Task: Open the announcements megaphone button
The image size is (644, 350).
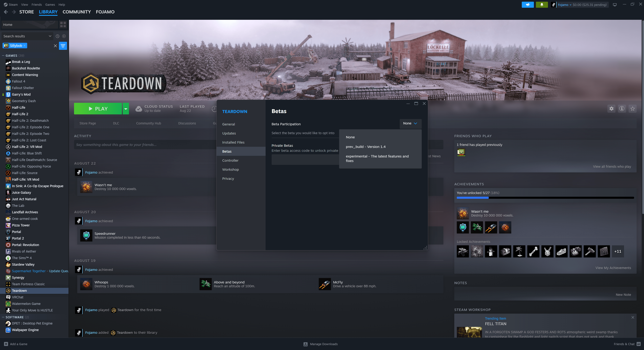Action: tap(527, 5)
